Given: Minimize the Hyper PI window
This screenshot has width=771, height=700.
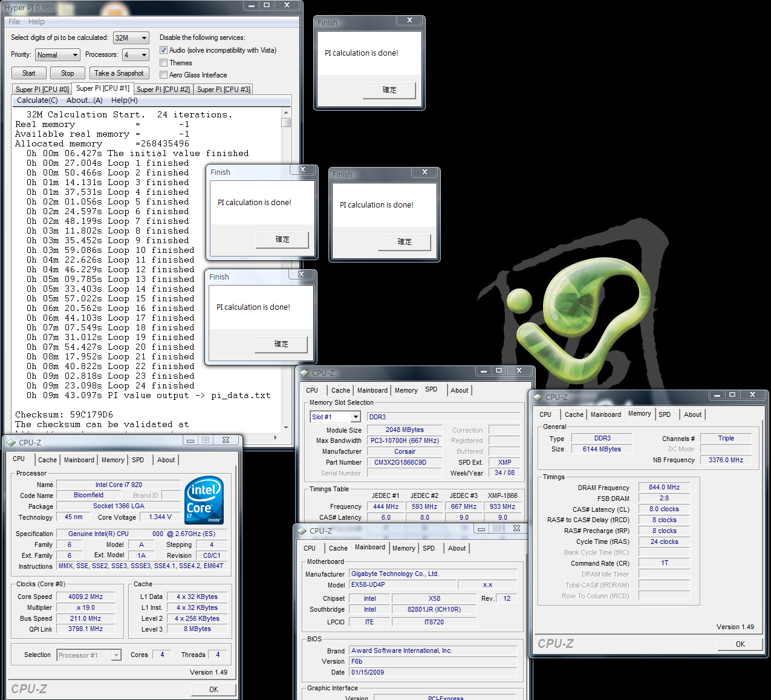Looking at the screenshot, I should tap(251, 5).
